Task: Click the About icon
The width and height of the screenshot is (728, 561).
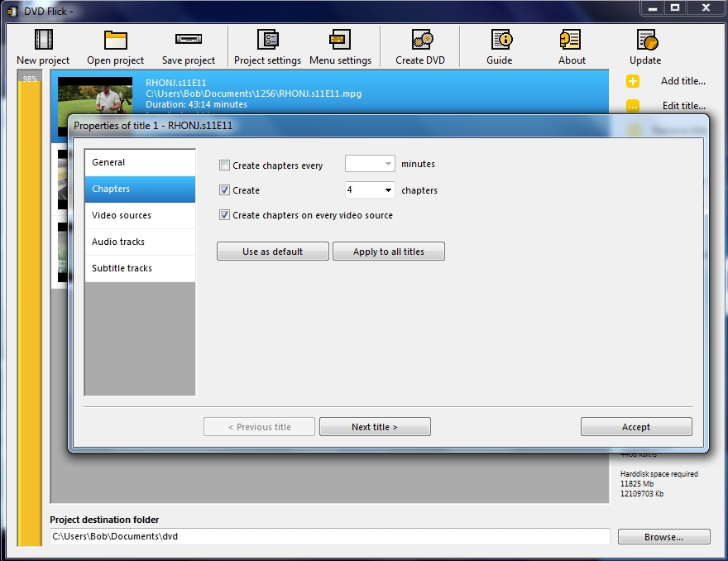Action: click(570, 40)
